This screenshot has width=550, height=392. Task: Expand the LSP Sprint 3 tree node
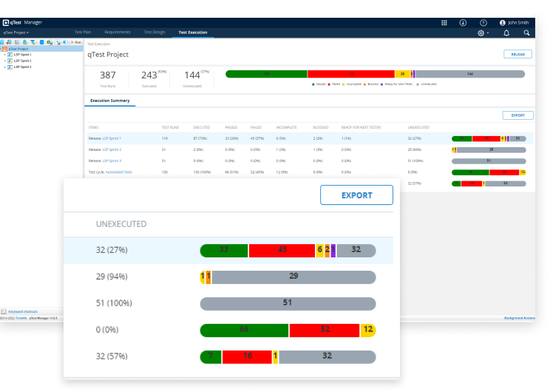[x=4, y=67]
